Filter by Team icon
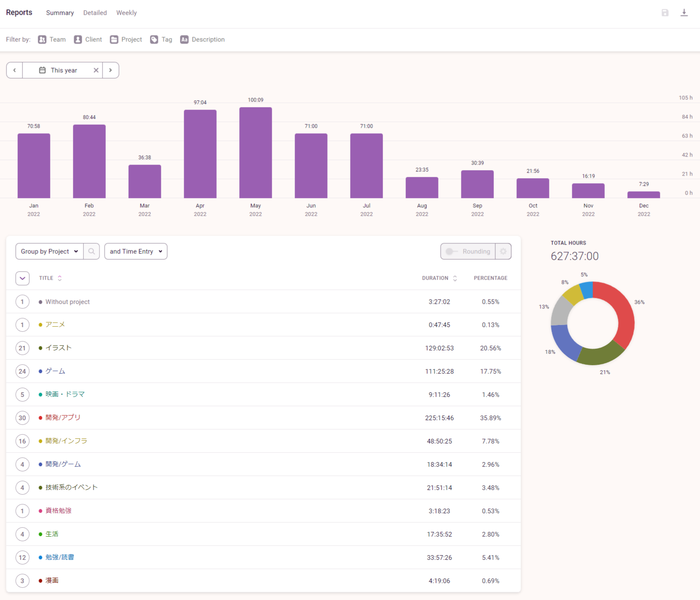Image resolution: width=700 pixels, height=600 pixels. tap(42, 39)
